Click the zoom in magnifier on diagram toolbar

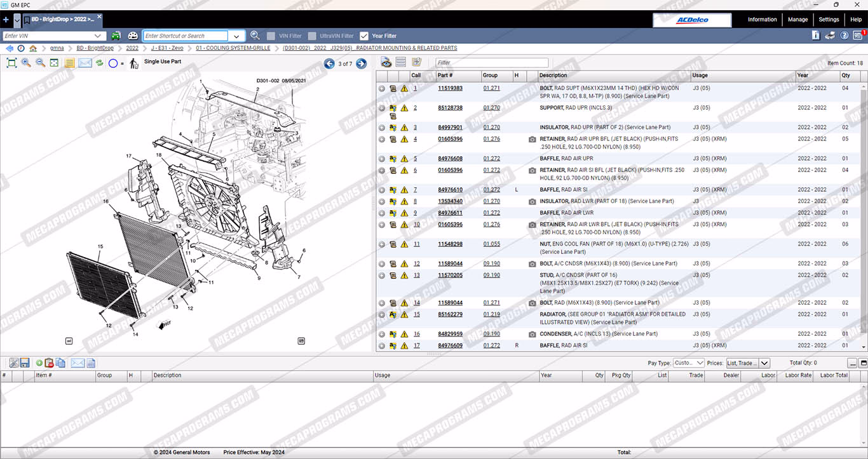coord(26,63)
